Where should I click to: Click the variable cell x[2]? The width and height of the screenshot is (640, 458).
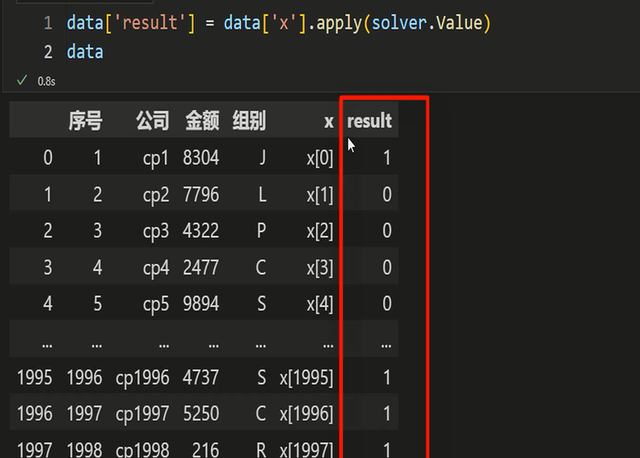pyautogui.click(x=320, y=231)
